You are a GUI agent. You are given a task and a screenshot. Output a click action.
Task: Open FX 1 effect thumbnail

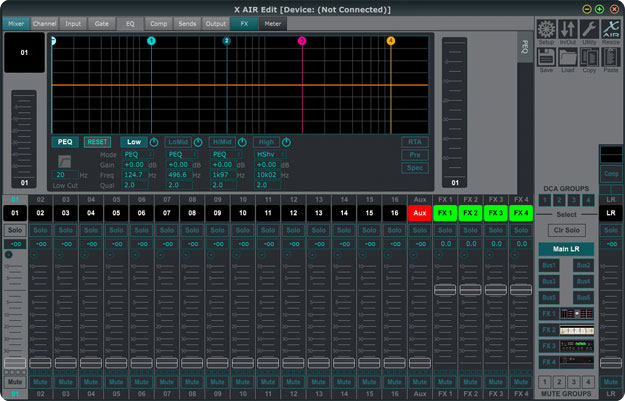[577, 314]
